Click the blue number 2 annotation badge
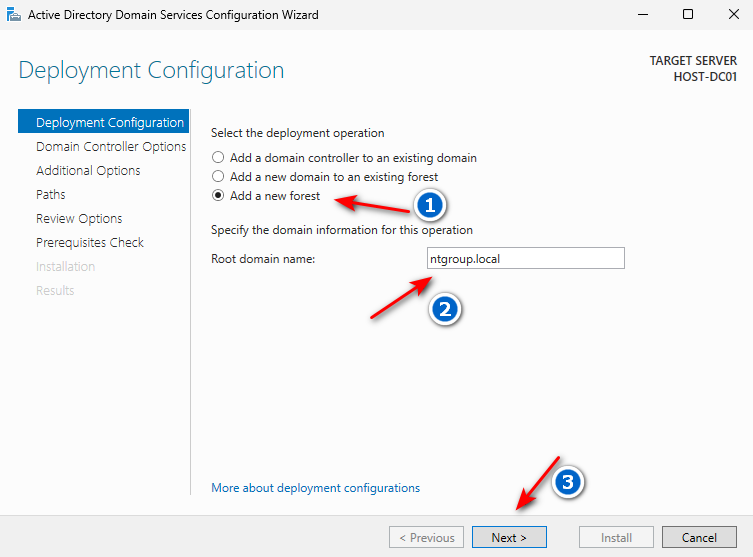The height and width of the screenshot is (557, 753). coord(445,310)
